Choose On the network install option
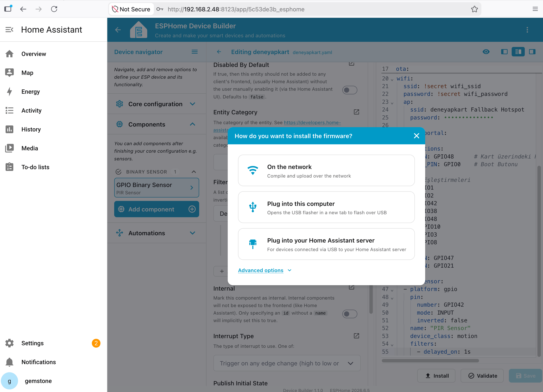The width and height of the screenshot is (543, 392). click(x=326, y=170)
